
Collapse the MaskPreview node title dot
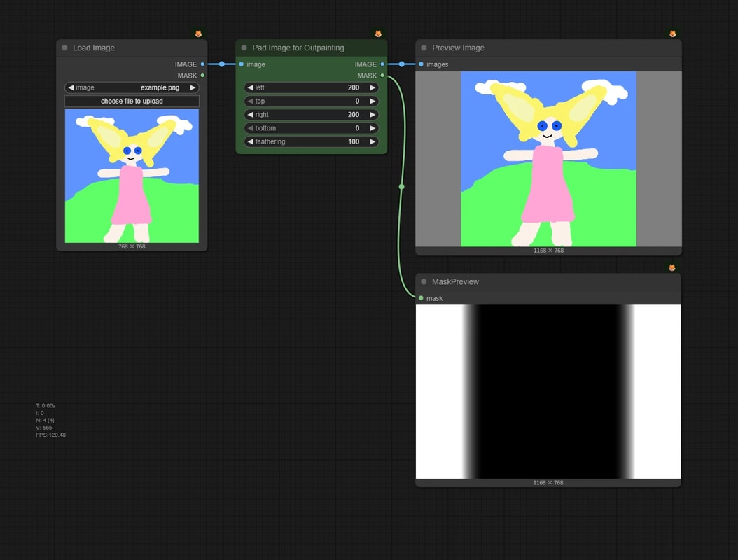[424, 282]
